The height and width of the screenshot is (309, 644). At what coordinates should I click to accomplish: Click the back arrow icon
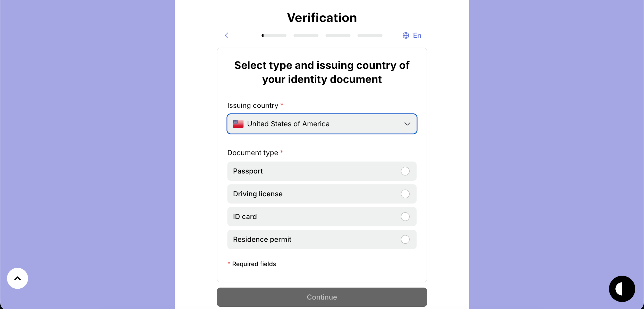tap(227, 36)
